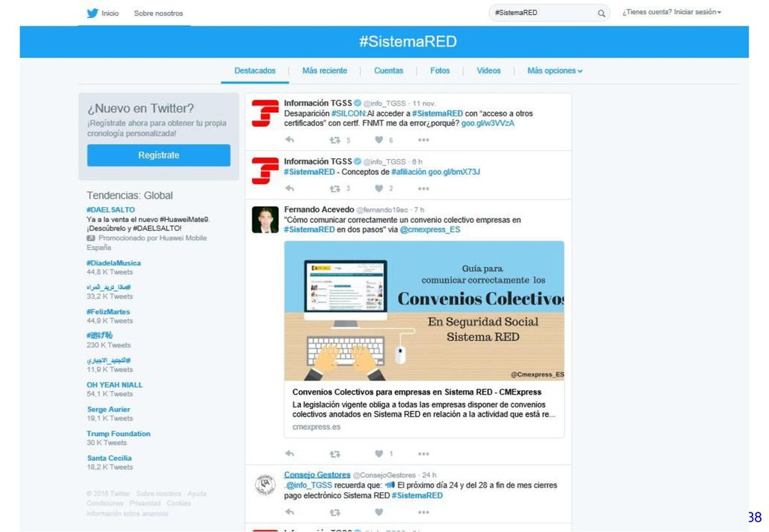Open more options on the 11 nov tweet
This screenshot has height=532, width=769.
[424, 140]
